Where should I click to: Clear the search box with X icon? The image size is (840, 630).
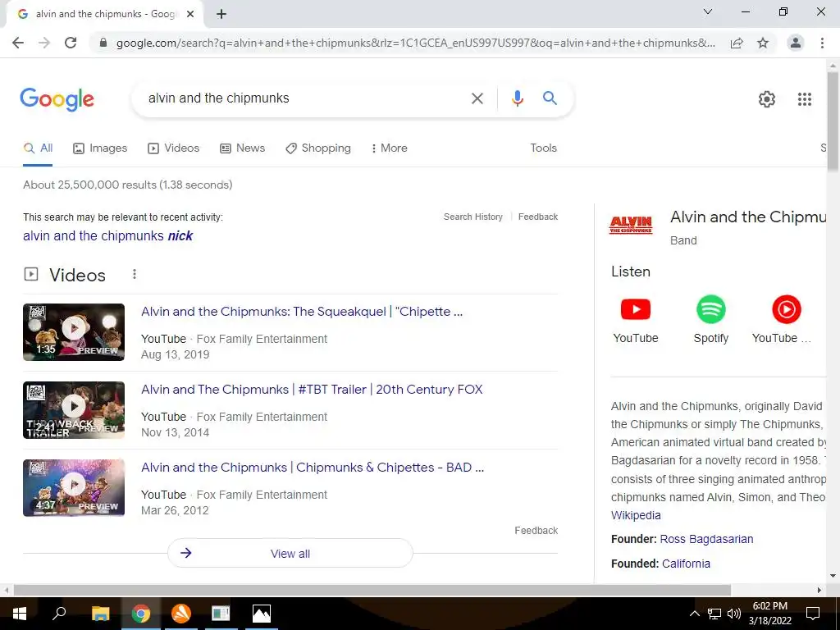click(477, 98)
